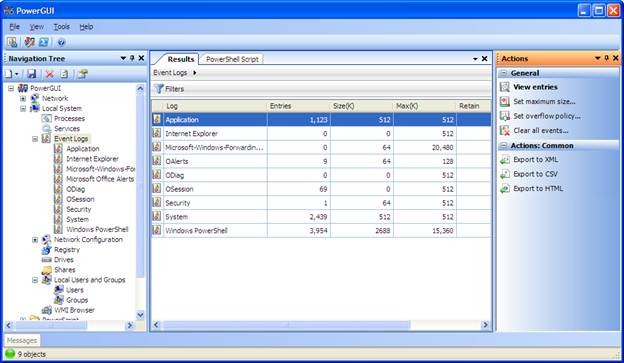
Task: Collapse the Local System tree node
Action: tap(23, 109)
